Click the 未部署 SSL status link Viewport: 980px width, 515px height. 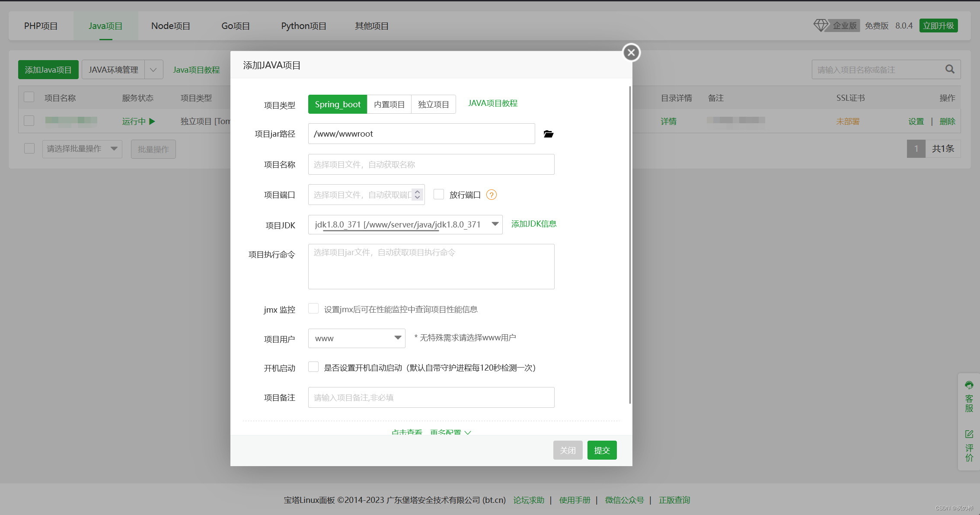(848, 122)
